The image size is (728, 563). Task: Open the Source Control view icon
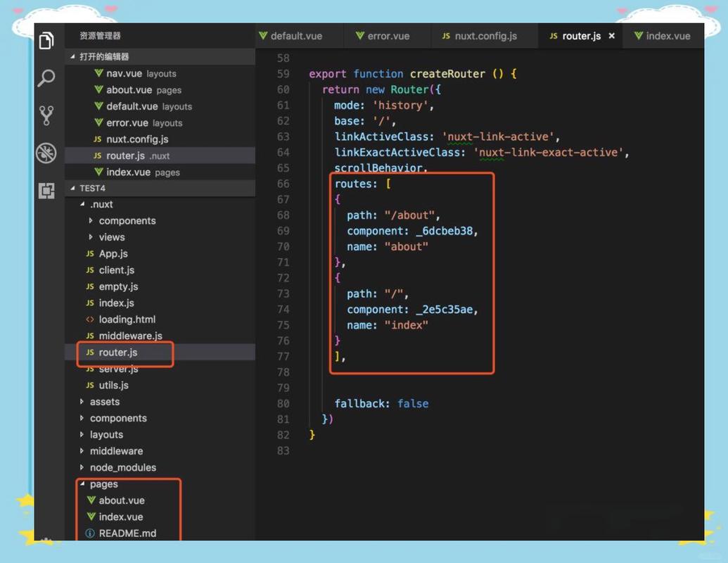click(46, 115)
